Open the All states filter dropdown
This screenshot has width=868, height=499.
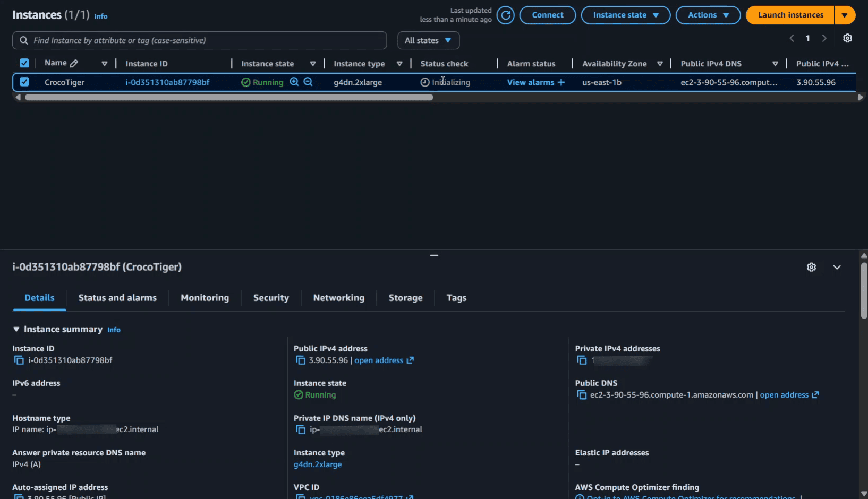tap(428, 40)
